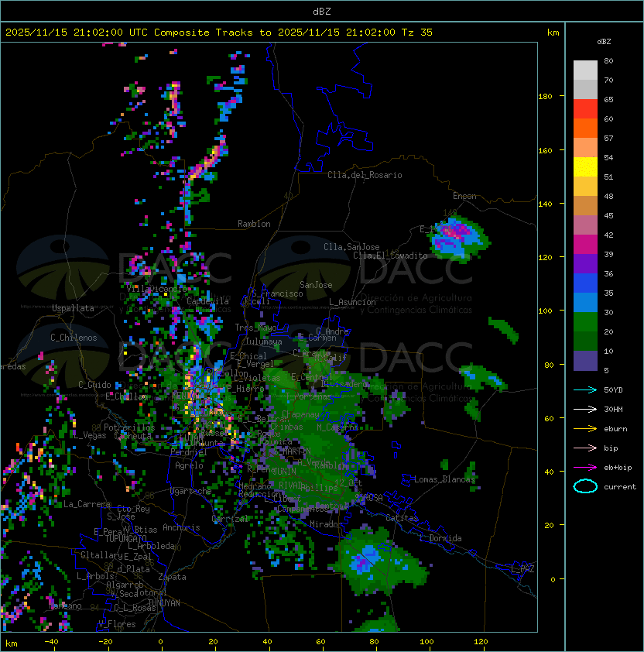644x652 pixels.
Task: Select the light gray 80 dBZ swatch
Action: point(585,70)
